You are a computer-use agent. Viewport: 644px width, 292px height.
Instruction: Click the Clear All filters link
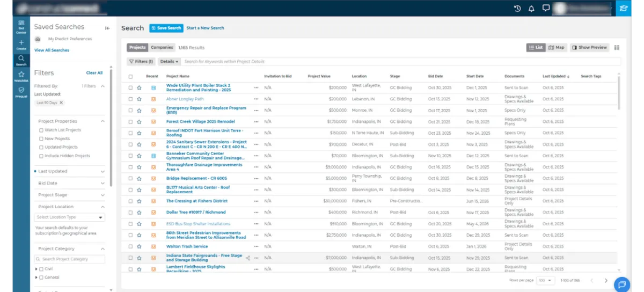click(94, 72)
